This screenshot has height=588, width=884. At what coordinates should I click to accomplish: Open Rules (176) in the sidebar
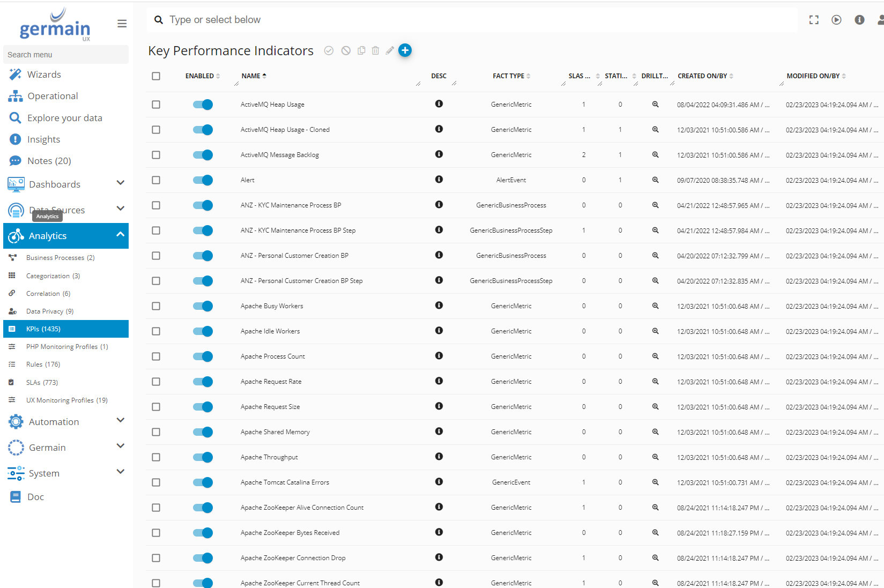(43, 364)
